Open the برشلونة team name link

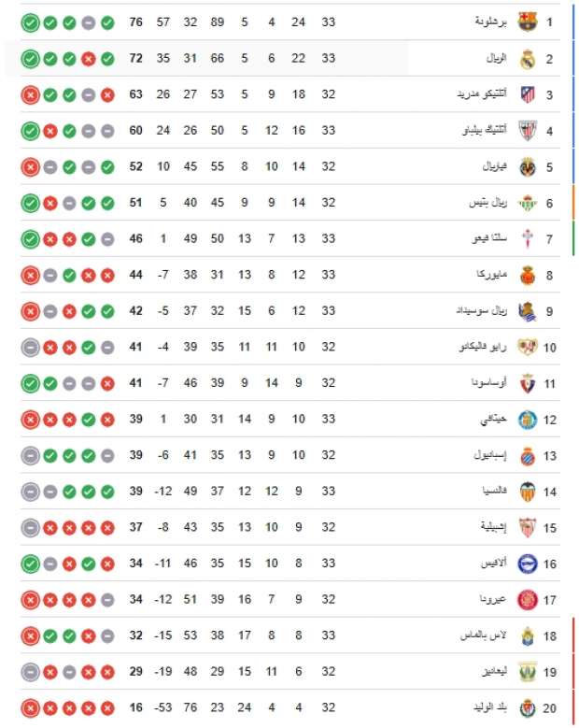[490, 21]
